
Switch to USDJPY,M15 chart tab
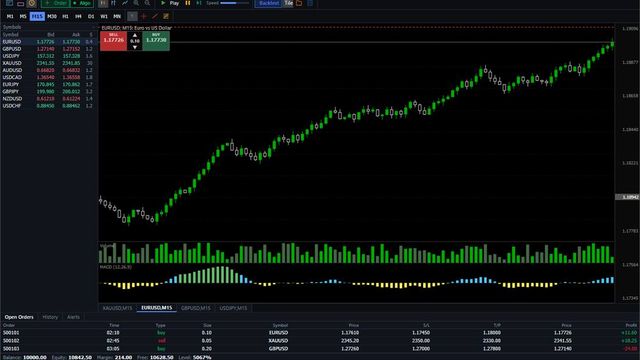233,308
